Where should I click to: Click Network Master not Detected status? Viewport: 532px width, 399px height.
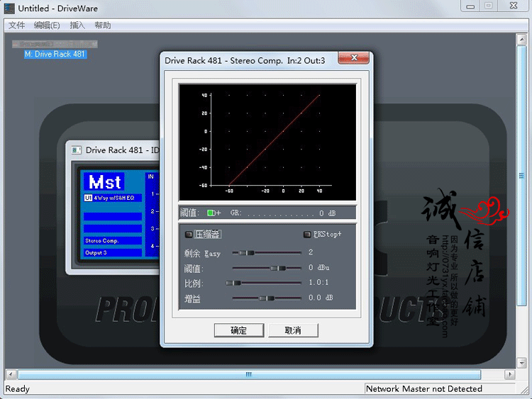coord(423,389)
